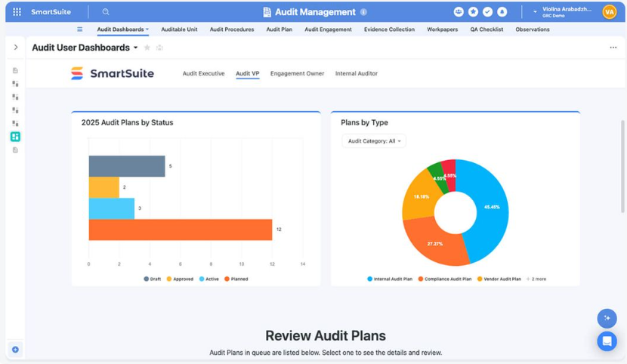Open the Evidence Collection tab
The width and height of the screenshot is (627, 364).
tap(389, 29)
